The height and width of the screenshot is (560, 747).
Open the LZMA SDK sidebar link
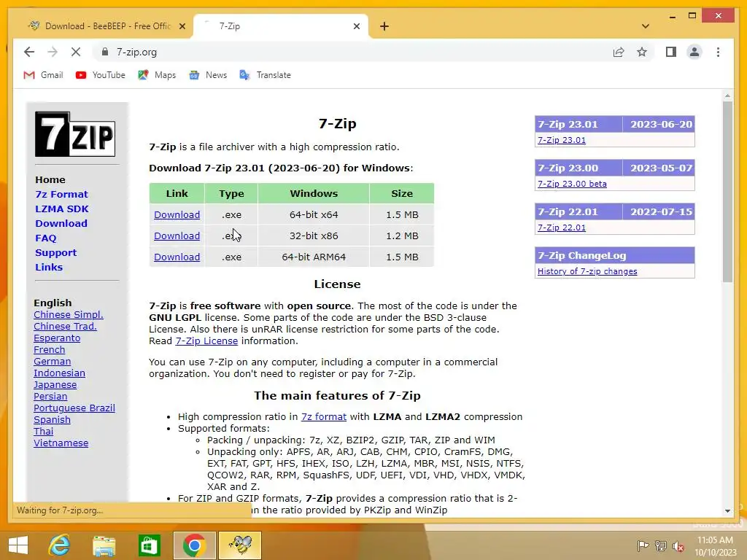61,209
